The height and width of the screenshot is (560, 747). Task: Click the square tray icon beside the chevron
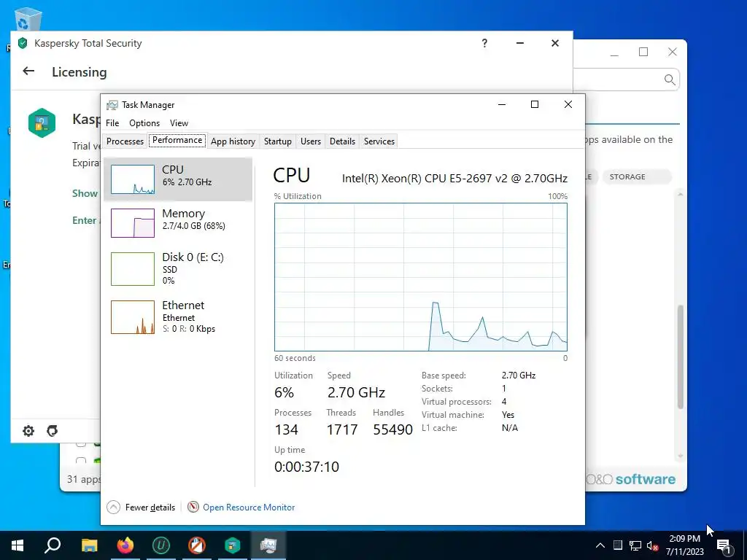point(617,545)
